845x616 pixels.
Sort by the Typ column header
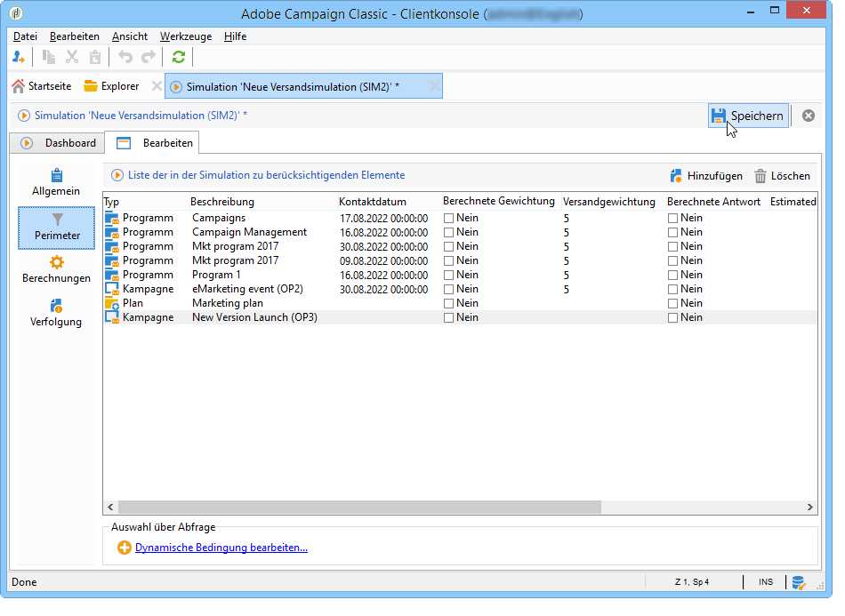[146, 202]
